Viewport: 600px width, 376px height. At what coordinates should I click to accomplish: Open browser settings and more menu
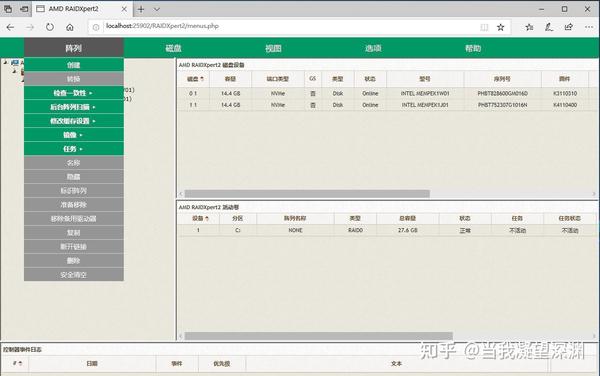[589, 27]
